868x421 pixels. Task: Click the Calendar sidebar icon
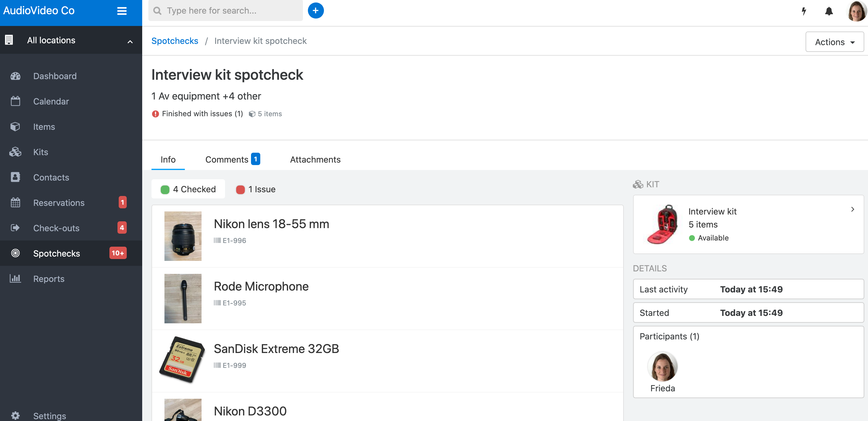pyautogui.click(x=15, y=101)
